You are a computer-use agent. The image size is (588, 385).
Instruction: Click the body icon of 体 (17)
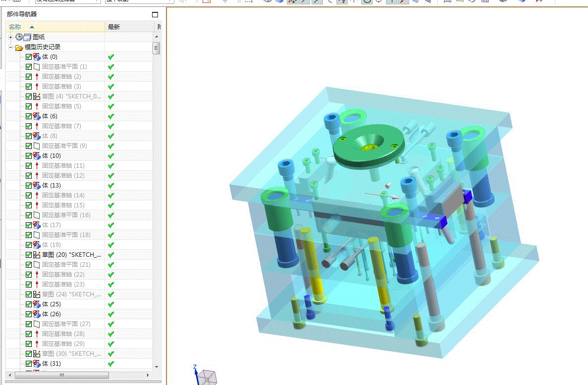pos(36,225)
